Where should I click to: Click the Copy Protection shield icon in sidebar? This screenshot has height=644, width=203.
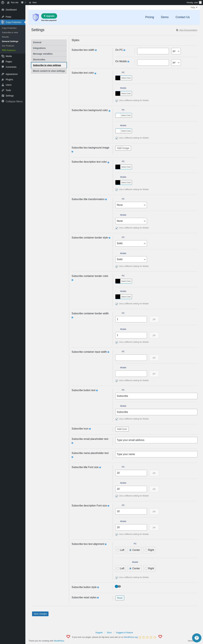3,22
